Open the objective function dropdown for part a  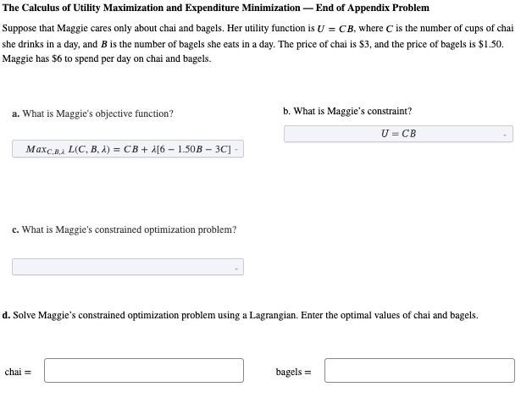pyautogui.click(x=128, y=149)
